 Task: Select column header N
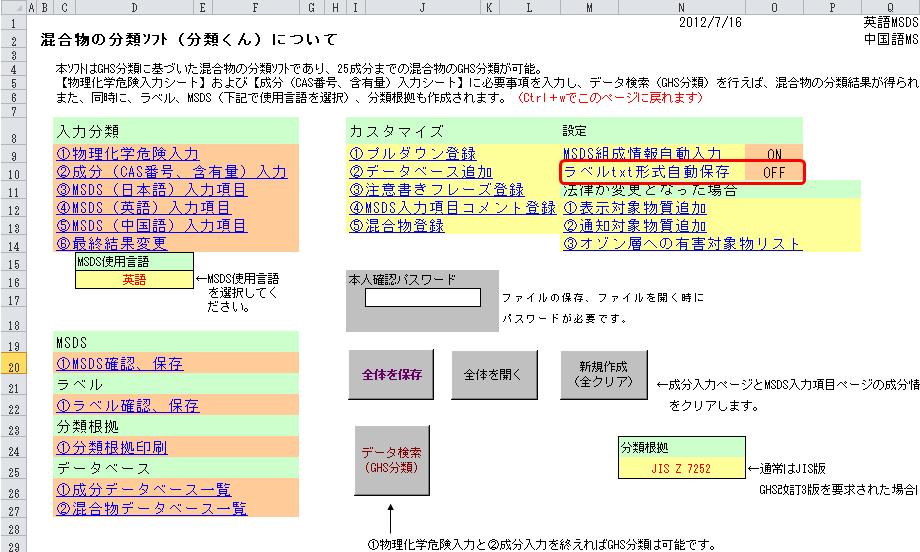pyautogui.click(x=681, y=7)
